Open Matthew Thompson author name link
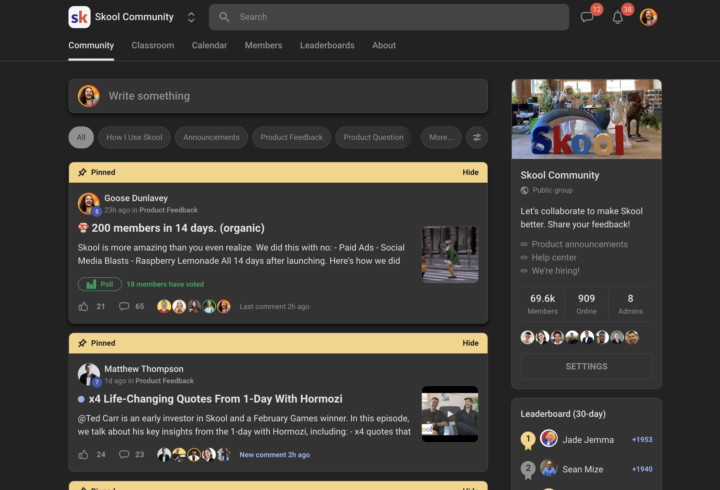720x490 pixels. click(x=144, y=369)
